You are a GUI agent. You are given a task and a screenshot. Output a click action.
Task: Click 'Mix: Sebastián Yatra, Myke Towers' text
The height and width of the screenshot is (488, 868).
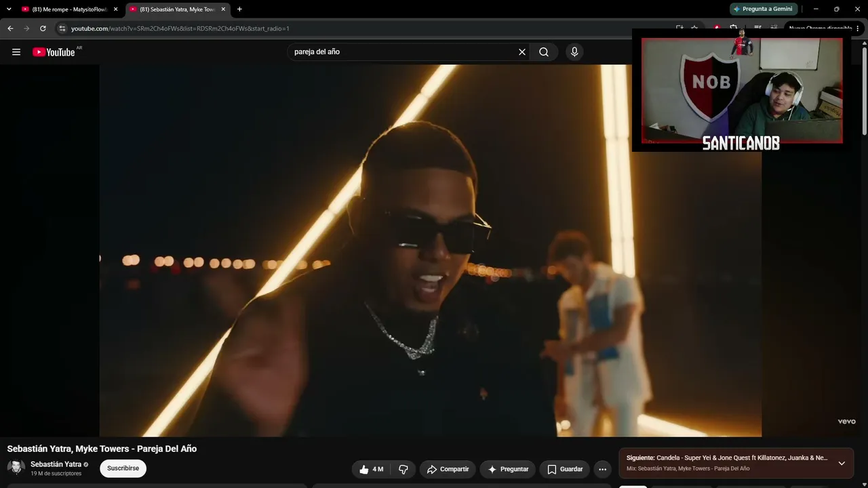[x=688, y=468]
